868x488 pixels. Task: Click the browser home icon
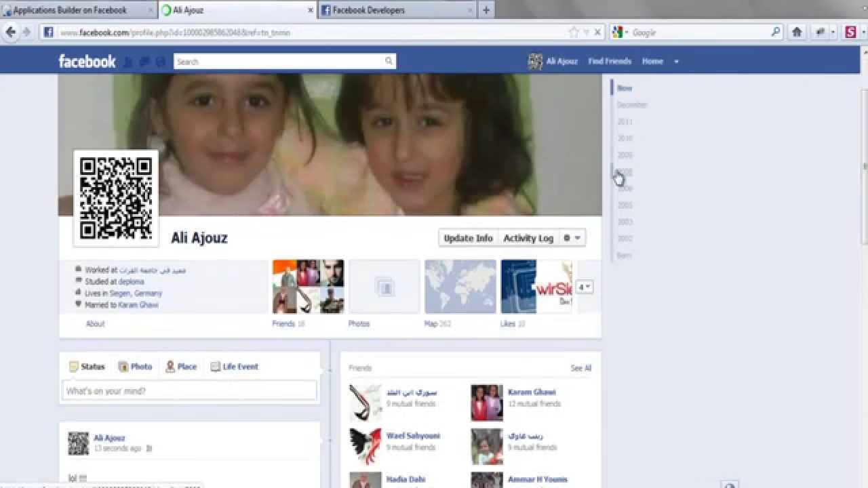[797, 32]
